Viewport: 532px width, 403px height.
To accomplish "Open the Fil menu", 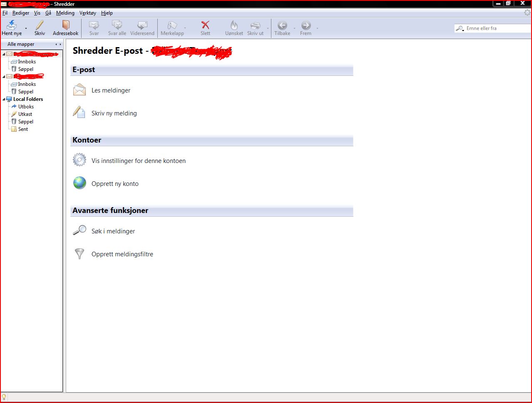I will [x=5, y=13].
